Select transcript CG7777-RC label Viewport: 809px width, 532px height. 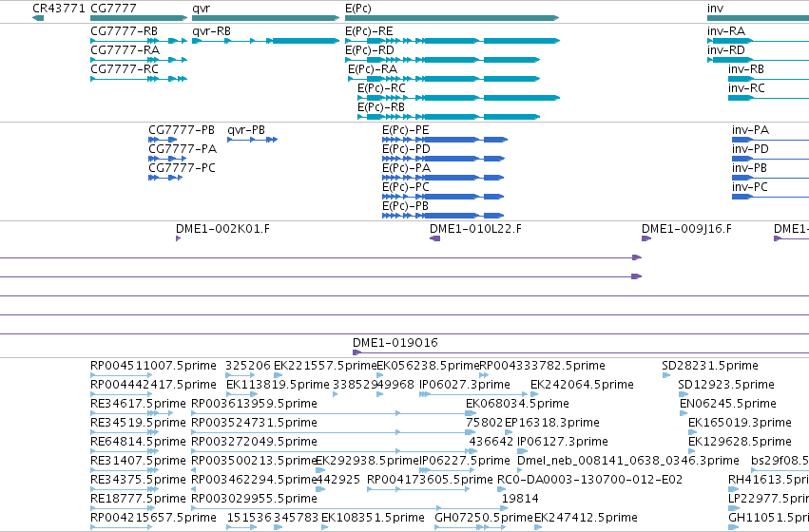pos(125,69)
